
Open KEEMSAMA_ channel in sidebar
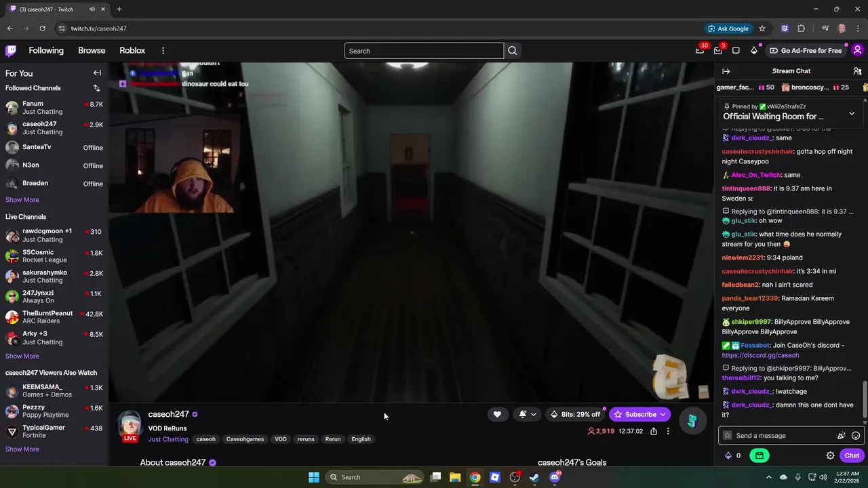pyautogui.click(x=54, y=391)
